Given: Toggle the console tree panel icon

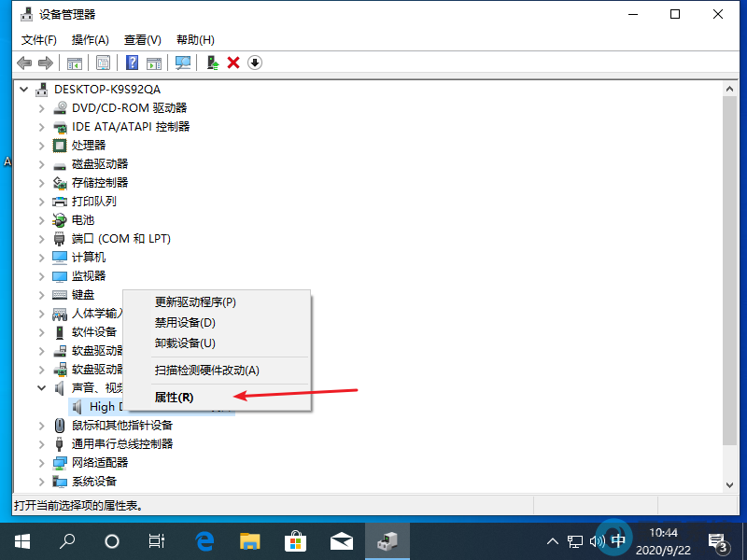Looking at the screenshot, I should [x=74, y=63].
